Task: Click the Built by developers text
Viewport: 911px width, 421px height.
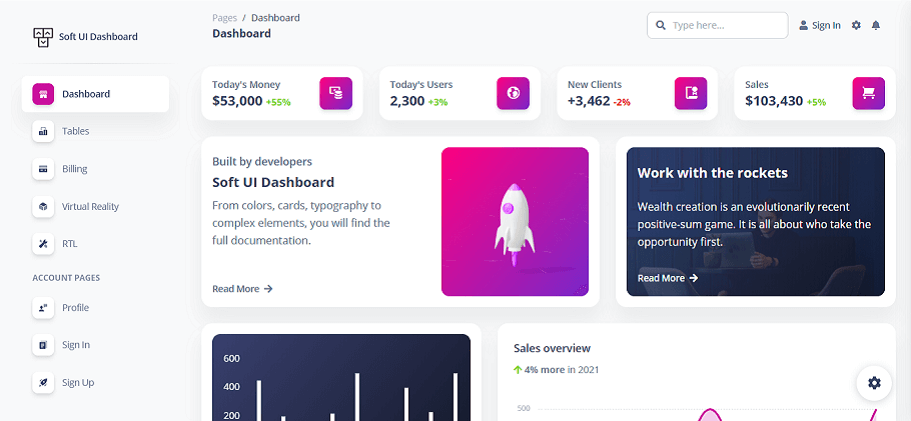Action: [262, 161]
